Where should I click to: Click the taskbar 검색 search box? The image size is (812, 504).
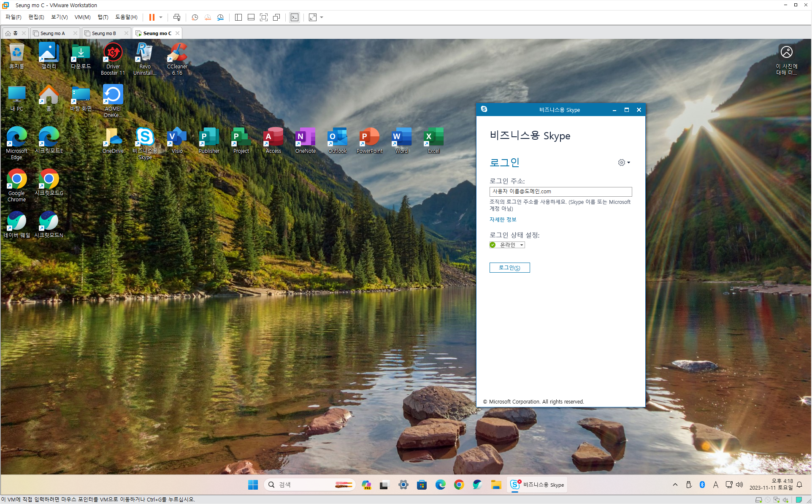pos(304,485)
